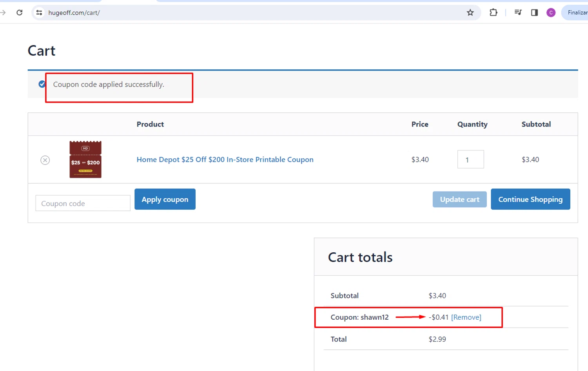Click the Subtotal label in Cart totals
588x371 pixels.
345,296
